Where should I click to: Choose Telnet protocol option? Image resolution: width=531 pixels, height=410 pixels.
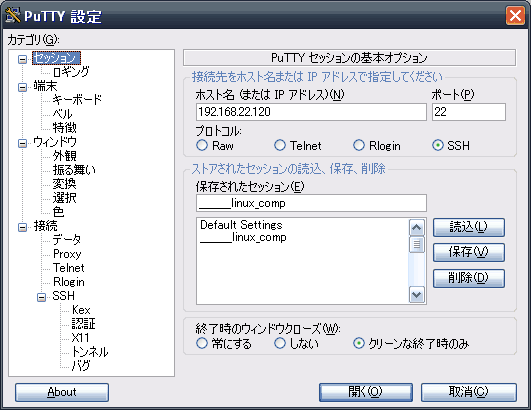pyautogui.click(x=280, y=145)
